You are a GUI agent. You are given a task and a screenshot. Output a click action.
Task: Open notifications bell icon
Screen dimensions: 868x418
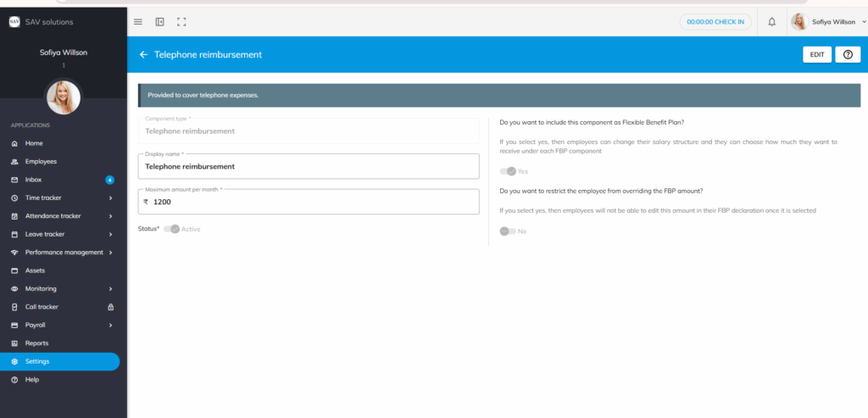tap(771, 22)
